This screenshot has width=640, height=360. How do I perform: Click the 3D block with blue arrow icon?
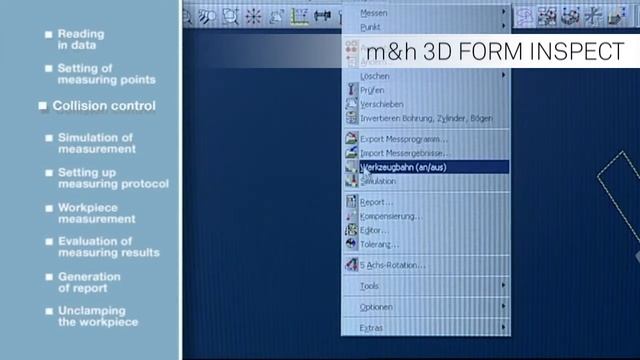click(616, 16)
